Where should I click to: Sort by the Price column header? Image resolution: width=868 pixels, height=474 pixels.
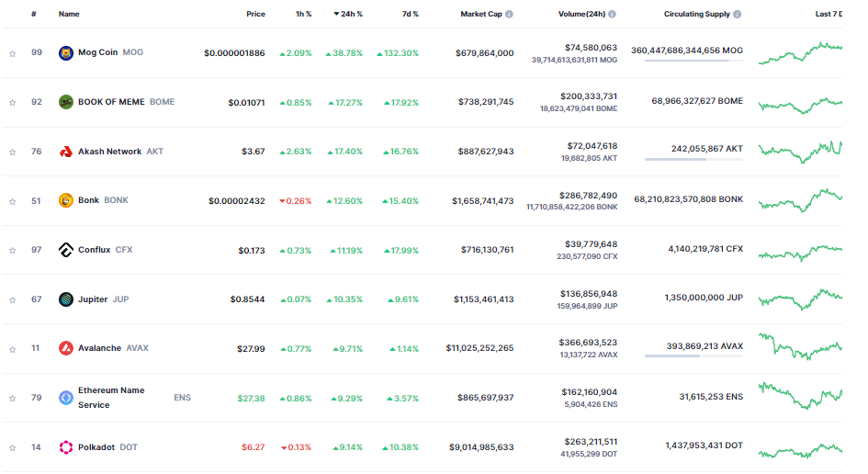click(x=255, y=14)
